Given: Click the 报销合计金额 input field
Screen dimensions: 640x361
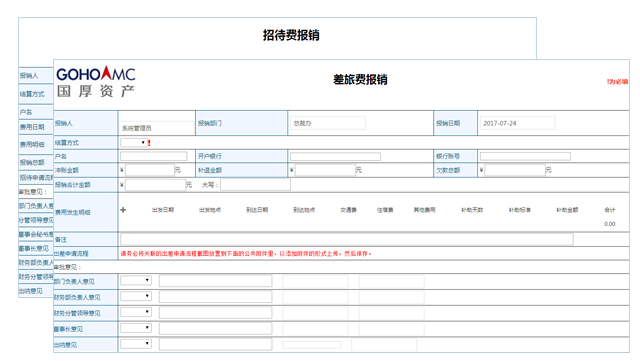Looking at the screenshot, I should [156, 185].
